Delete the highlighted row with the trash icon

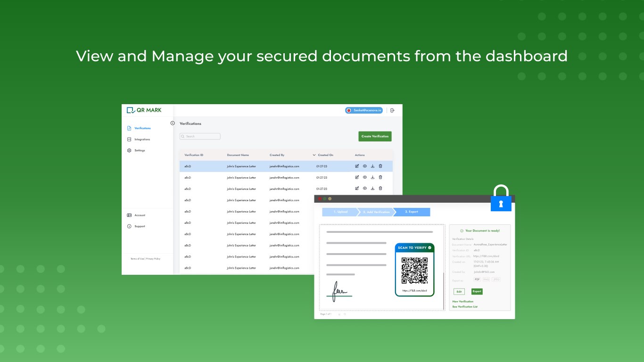point(380,166)
